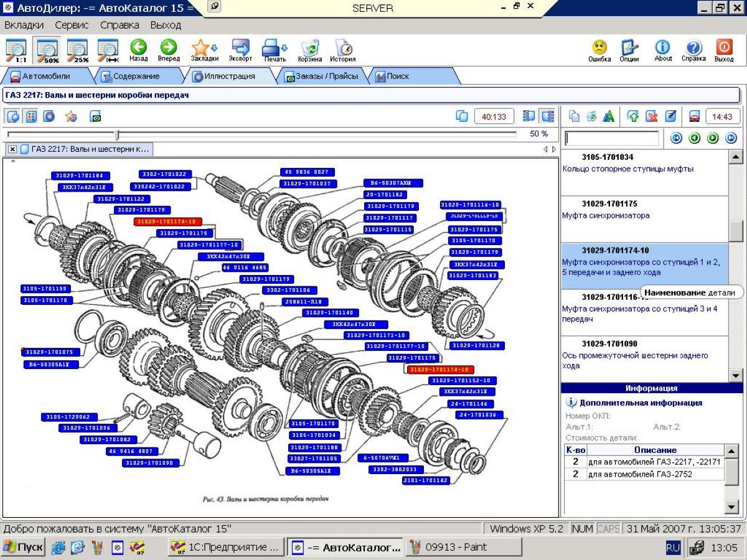Open the Печать print dropdown
This screenshot has width=747, height=560.
275,50
